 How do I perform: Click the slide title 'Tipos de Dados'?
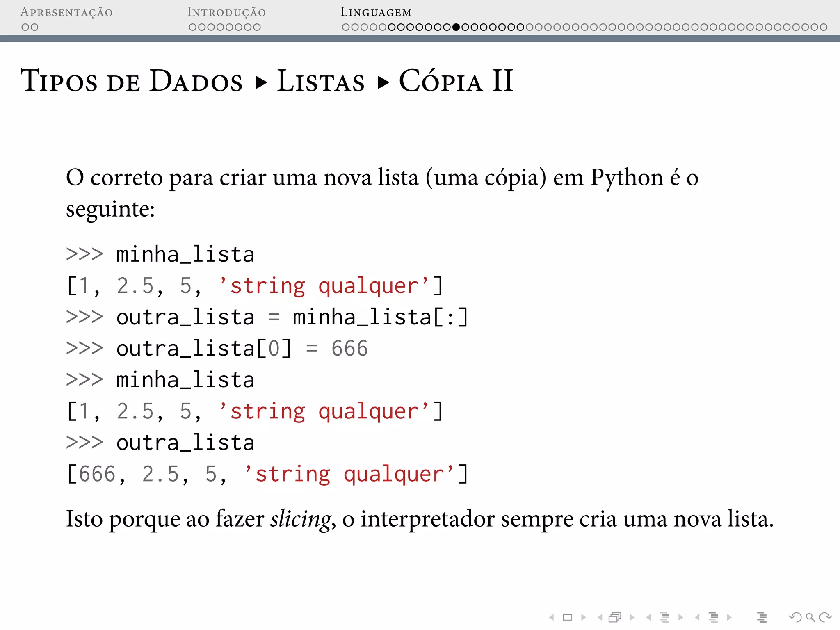[x=132, y=80]
